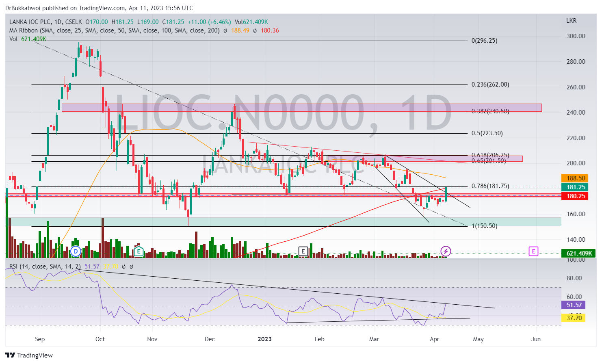
Task: Click the 80.00 RSI axis label
Action: point(574,278)
